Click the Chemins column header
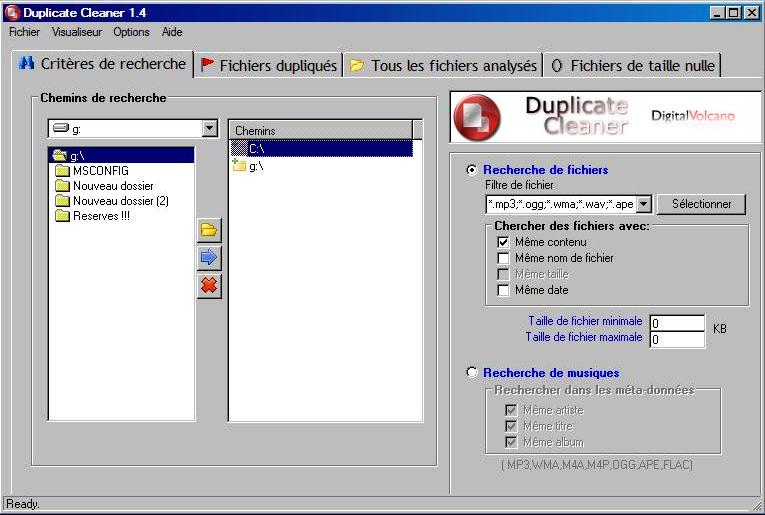The height and width of the screenshot is (515, 765). point(321,131)
